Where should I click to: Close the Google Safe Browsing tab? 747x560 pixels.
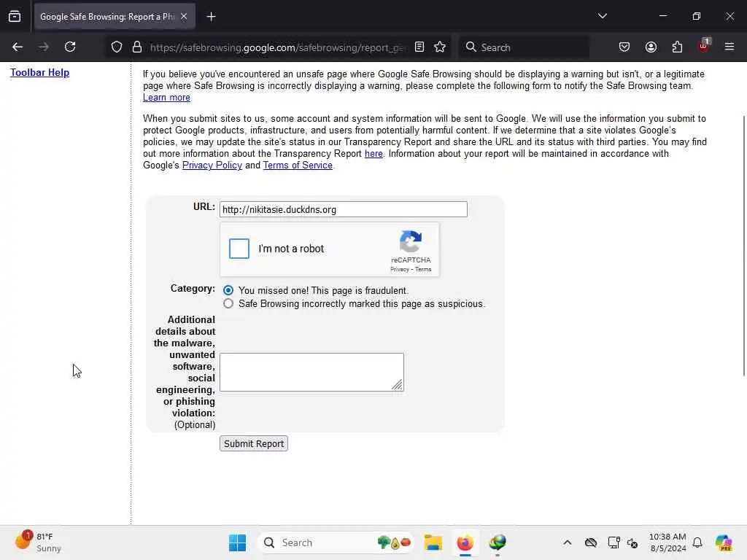point(184,17)
